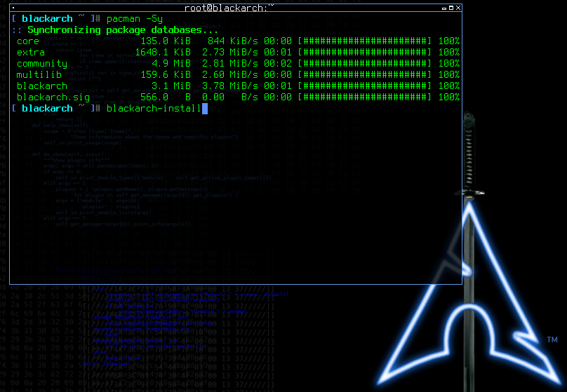Close the root@blackarch terminal window
Screen dimensions: 567x392
tap(458, 8)
